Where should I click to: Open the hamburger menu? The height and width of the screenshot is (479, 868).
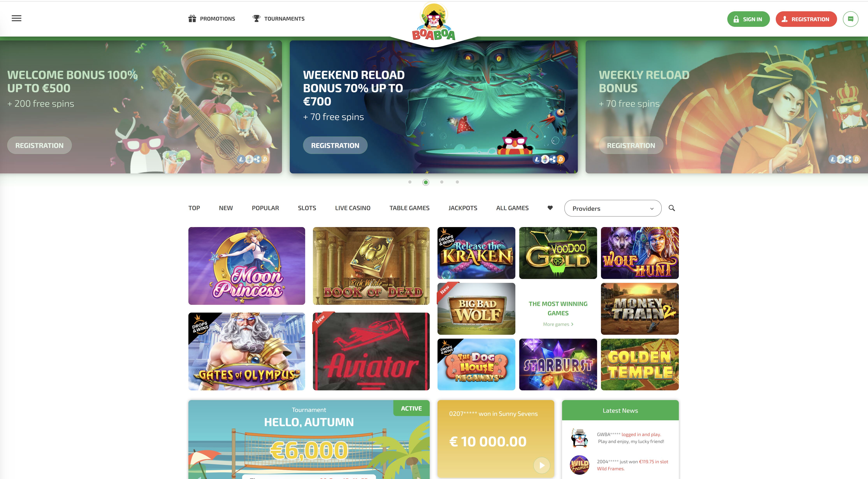pos(17,18)
